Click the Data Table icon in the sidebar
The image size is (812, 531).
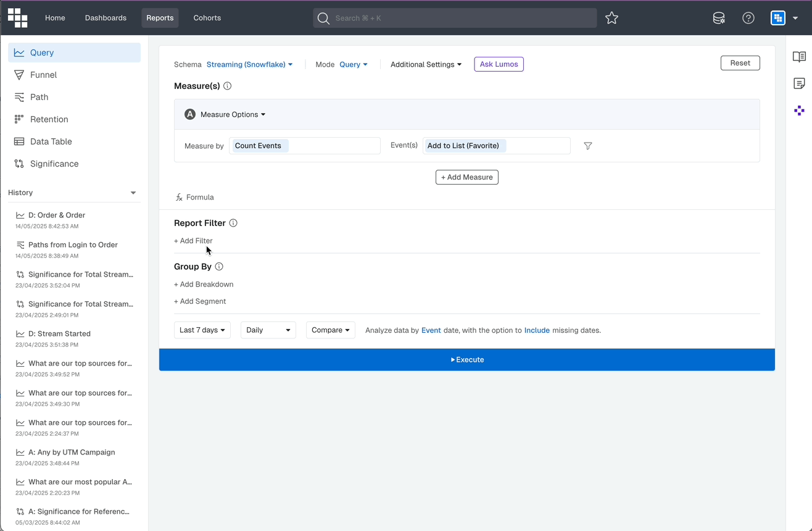coord(19,141)
